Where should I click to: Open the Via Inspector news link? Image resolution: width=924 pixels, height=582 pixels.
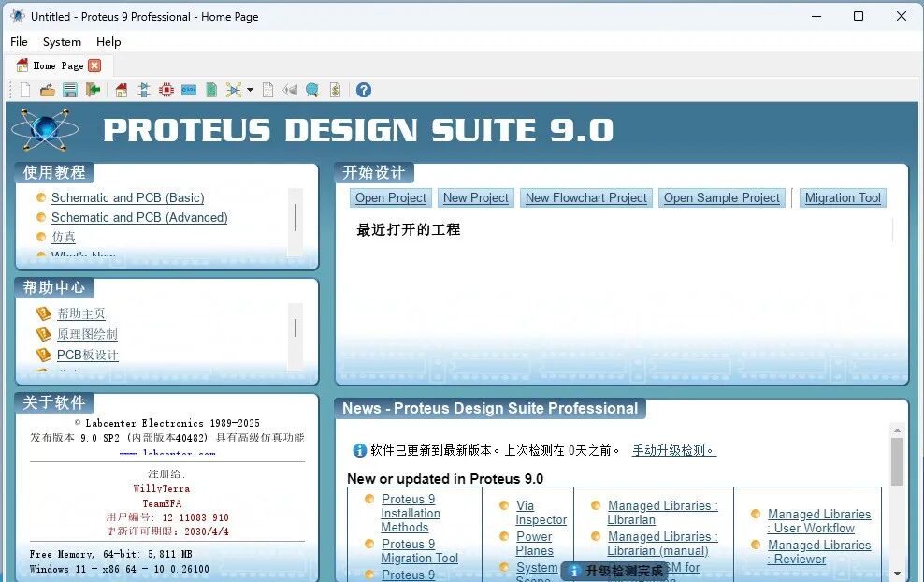[x=541, y=513]
